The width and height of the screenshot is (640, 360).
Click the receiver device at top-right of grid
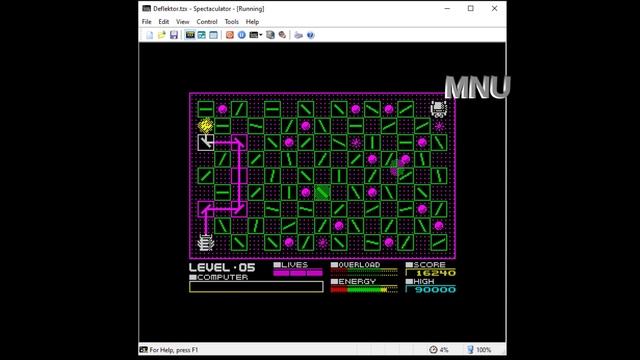(439, 109)
